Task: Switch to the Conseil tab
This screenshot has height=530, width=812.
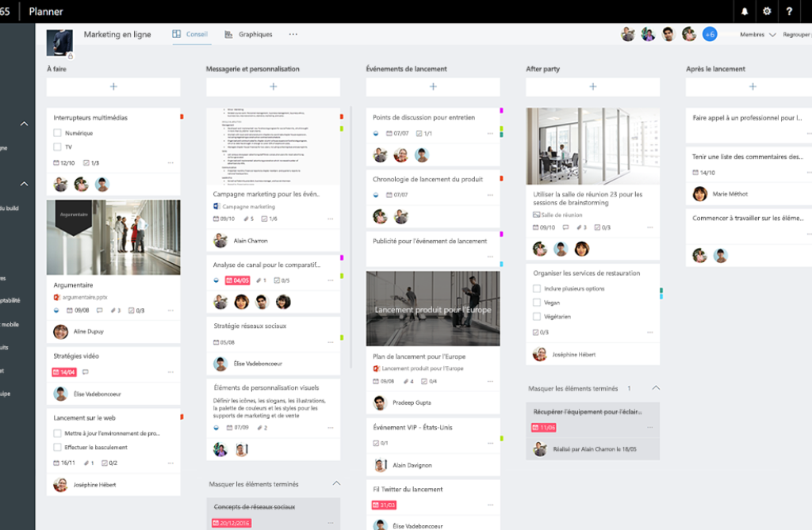Action: [190, 34]
